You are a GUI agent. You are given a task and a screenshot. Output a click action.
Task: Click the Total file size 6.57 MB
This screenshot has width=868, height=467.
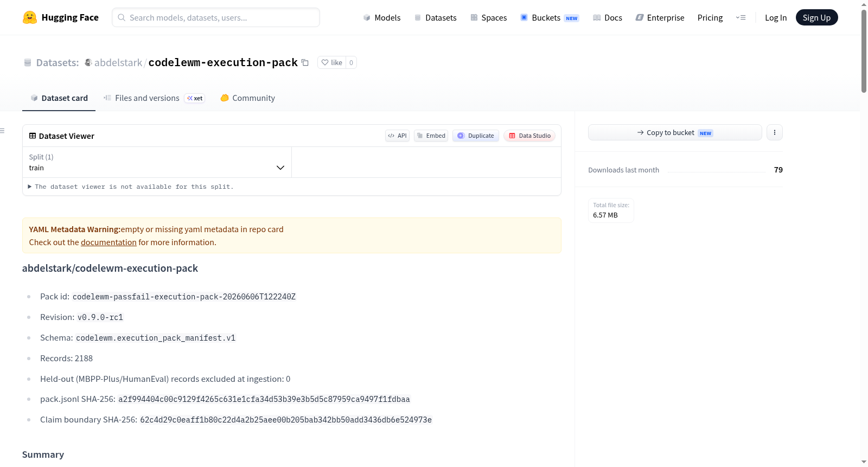[611, 210]
